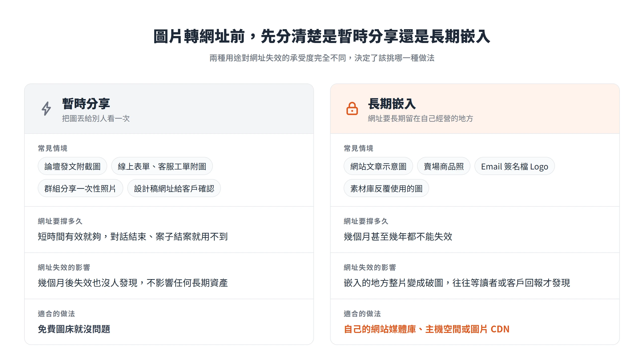
Task: Click the text 網址要長期留在自己經營的地方
Action: coord(420,118)
